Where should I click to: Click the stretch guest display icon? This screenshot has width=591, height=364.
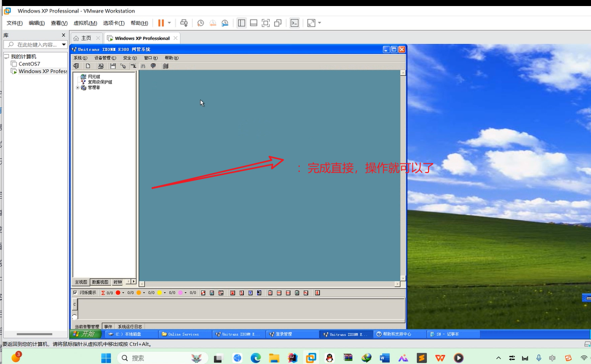tap(311, 23)
